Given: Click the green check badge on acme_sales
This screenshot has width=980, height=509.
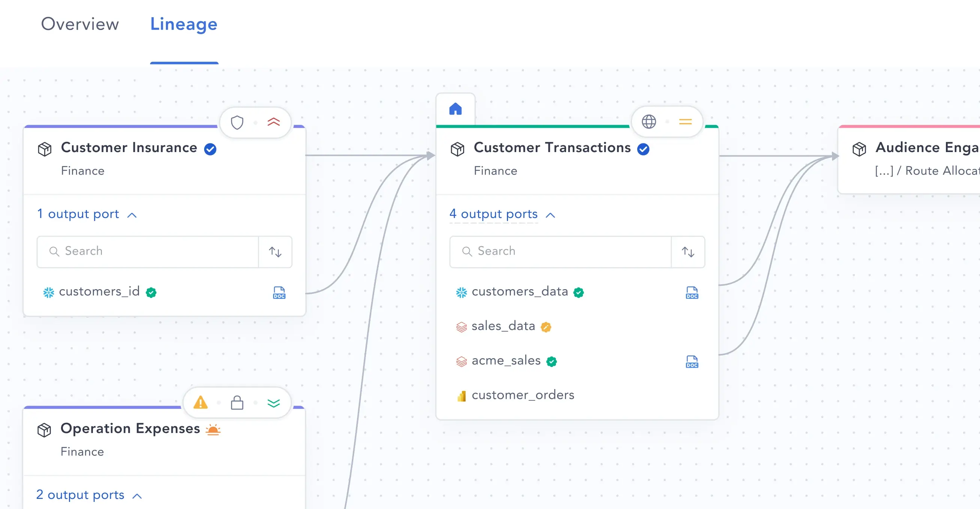Looking at the screenshot, I should point(552,361).
